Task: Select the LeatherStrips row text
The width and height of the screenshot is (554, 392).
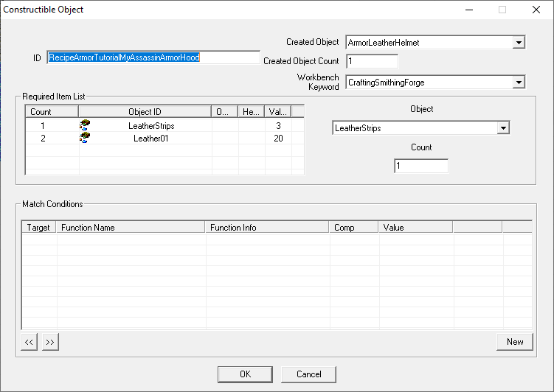Action: (151, 125)
